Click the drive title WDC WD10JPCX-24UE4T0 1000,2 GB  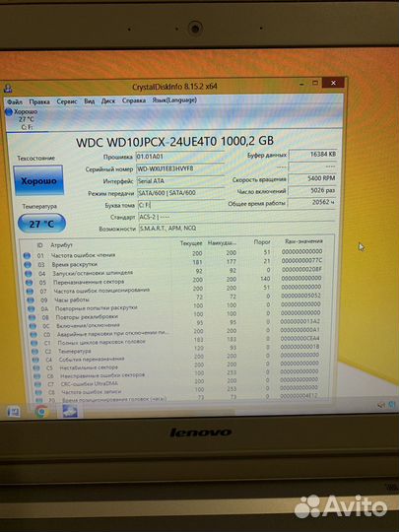[x=174, y=142]
